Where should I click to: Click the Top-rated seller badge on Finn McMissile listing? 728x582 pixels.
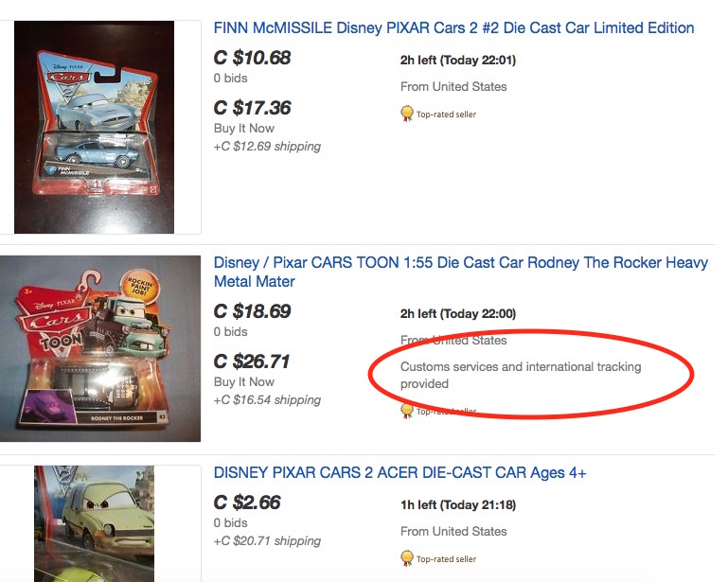pyautogui.click(x=439, y=115)
